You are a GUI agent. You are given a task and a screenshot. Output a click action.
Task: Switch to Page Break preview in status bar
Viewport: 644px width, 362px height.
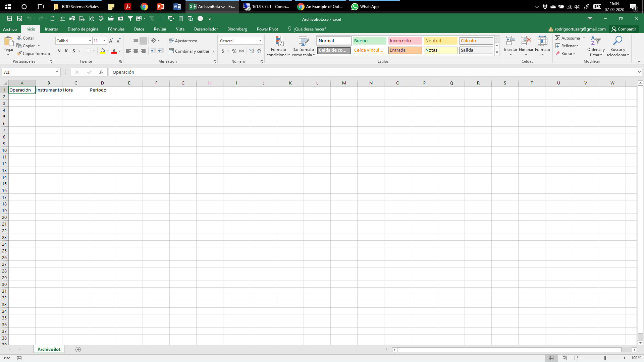click(577, 358)
